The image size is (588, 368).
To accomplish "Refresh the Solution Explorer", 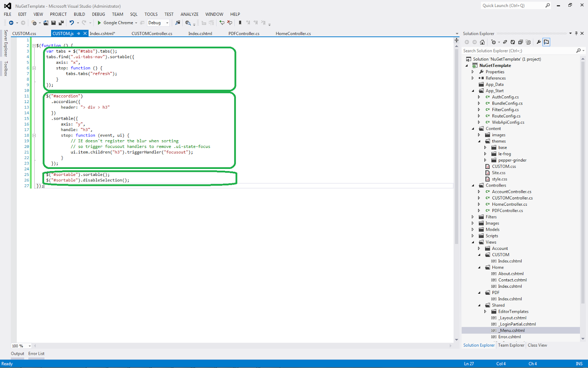I will coord(513,42).
